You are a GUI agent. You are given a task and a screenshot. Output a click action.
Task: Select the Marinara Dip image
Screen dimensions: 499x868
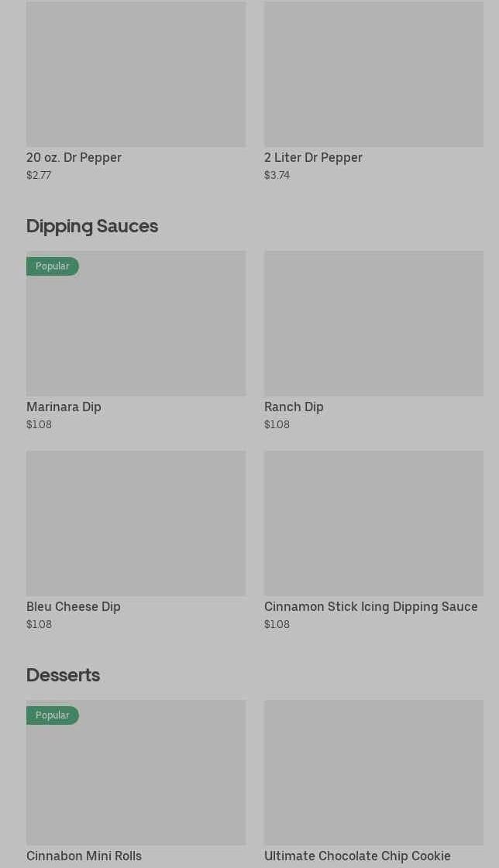pos(136,333)
